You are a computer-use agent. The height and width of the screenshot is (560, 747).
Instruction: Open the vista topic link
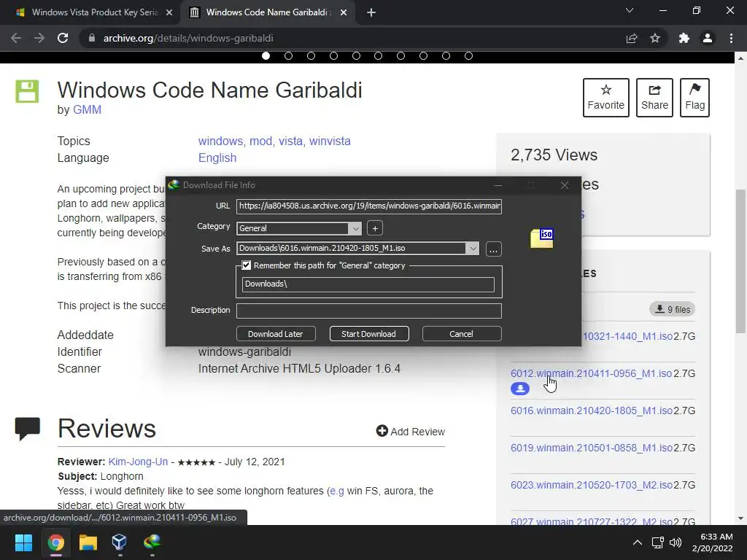[290, 141]
